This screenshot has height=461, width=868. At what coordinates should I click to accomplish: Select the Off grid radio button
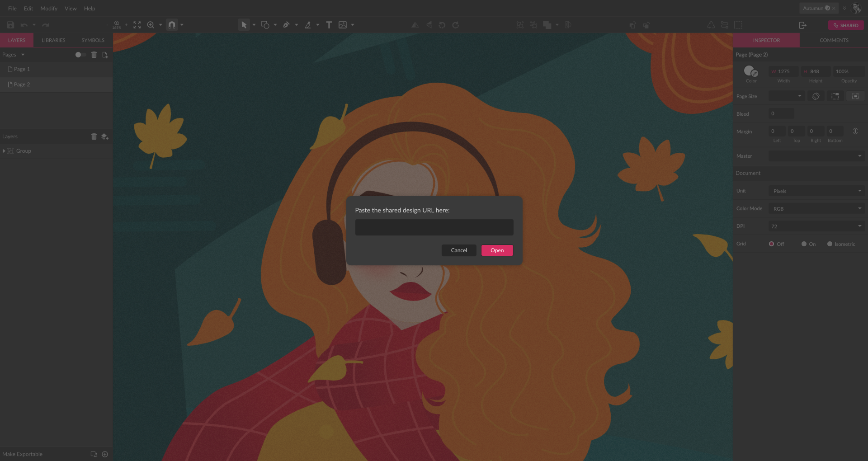coord(772,244)
